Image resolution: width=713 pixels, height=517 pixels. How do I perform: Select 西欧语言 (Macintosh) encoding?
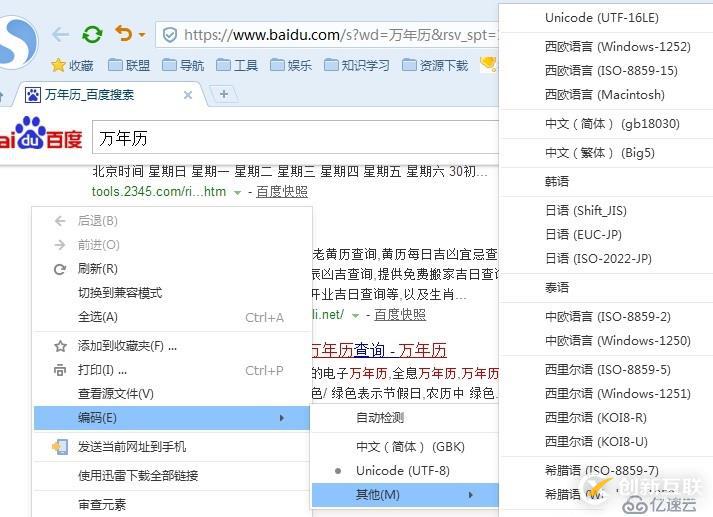coord(607,95)
